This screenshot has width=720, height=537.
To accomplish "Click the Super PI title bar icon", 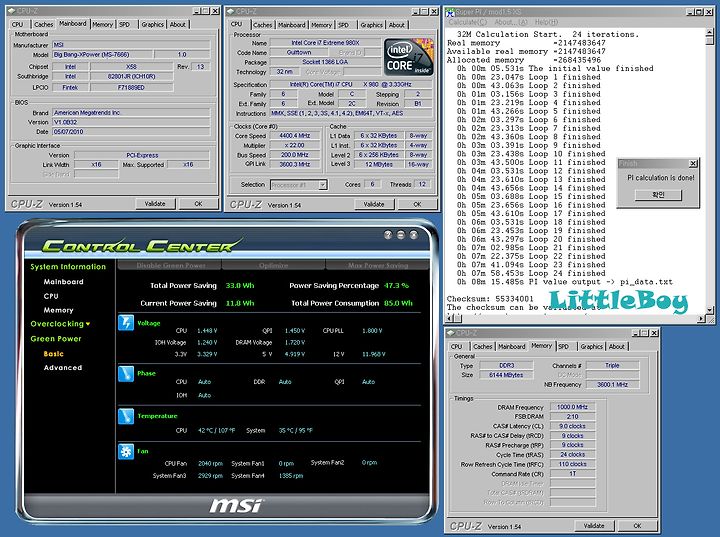I will pyautogui.click(x=450, y=12).
